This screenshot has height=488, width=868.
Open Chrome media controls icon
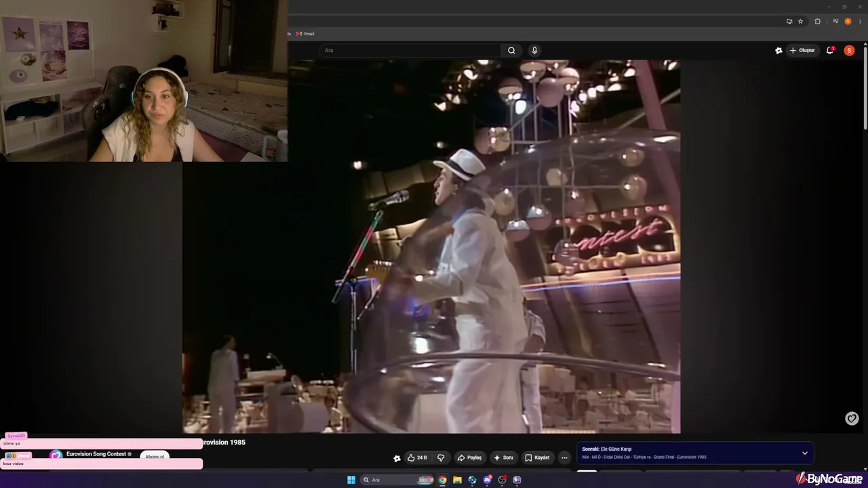(x=835, y=21)
